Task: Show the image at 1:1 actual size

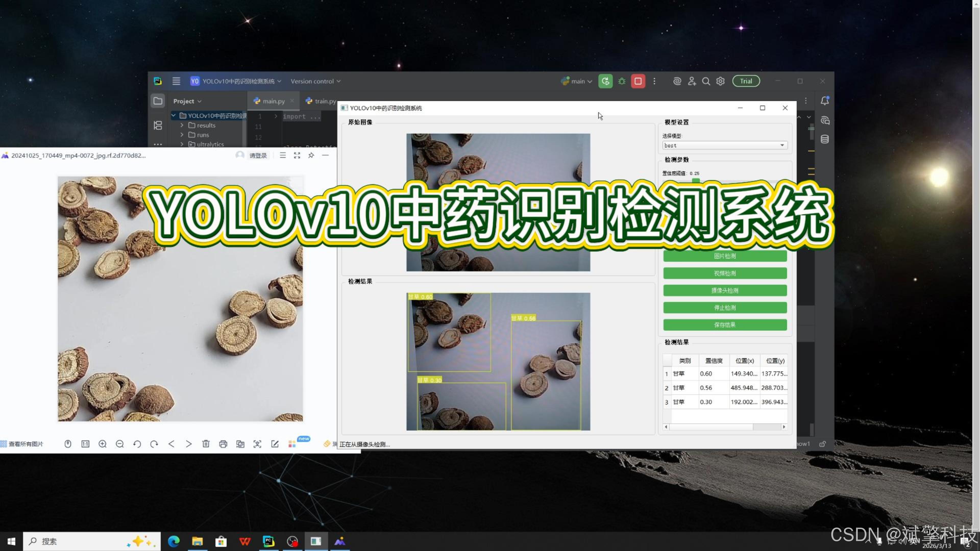Action: [85, 444]
